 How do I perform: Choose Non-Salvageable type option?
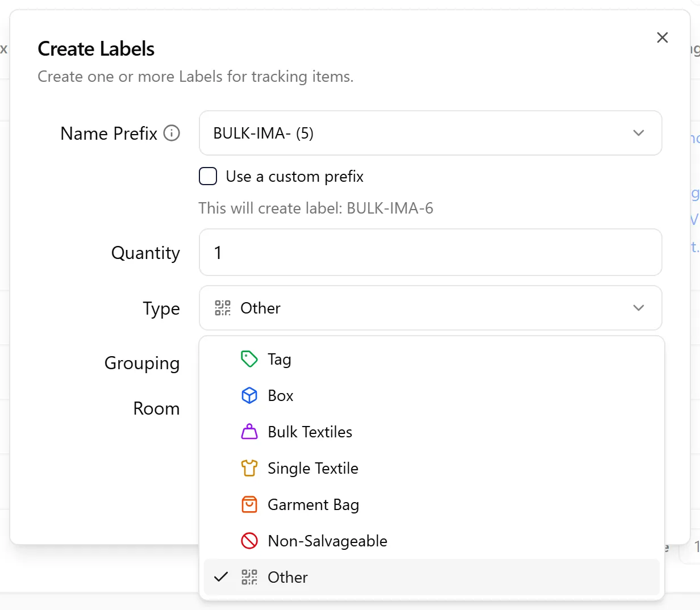(432, 541)
